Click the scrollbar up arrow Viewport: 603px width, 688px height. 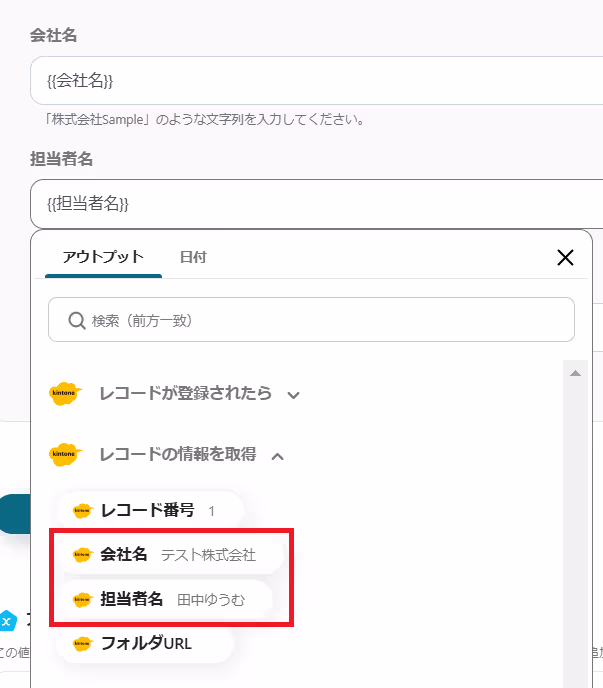point(575,373)
